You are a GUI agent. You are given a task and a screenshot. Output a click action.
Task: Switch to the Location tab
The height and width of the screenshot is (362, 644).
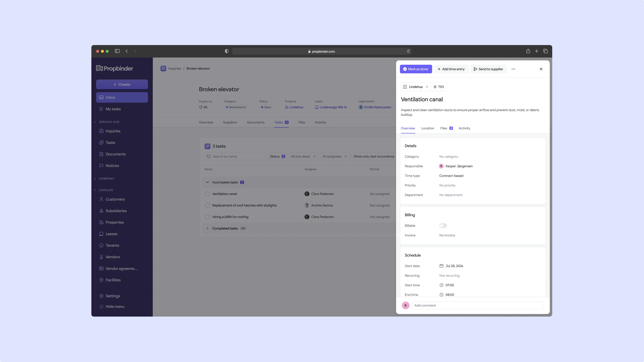click(427, 128)
